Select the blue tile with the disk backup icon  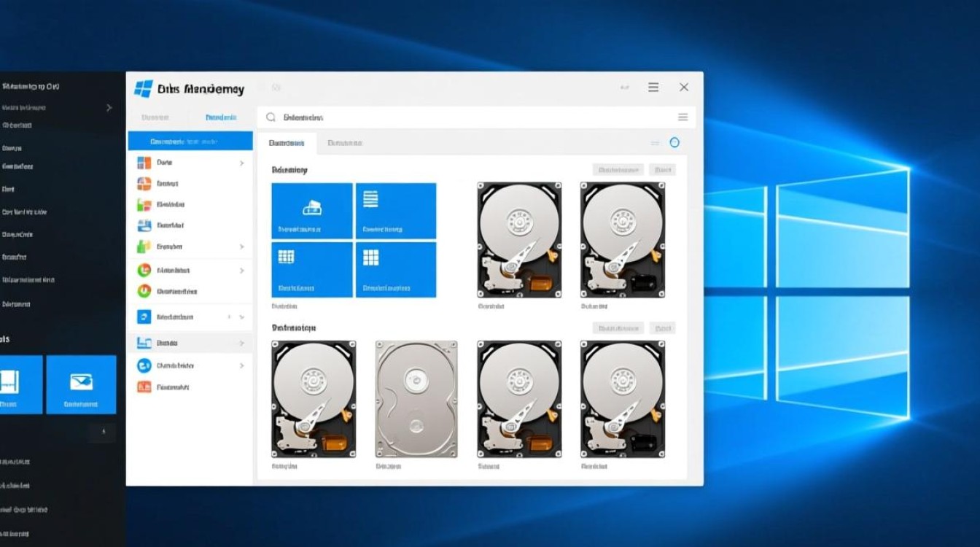coord(312,211)
